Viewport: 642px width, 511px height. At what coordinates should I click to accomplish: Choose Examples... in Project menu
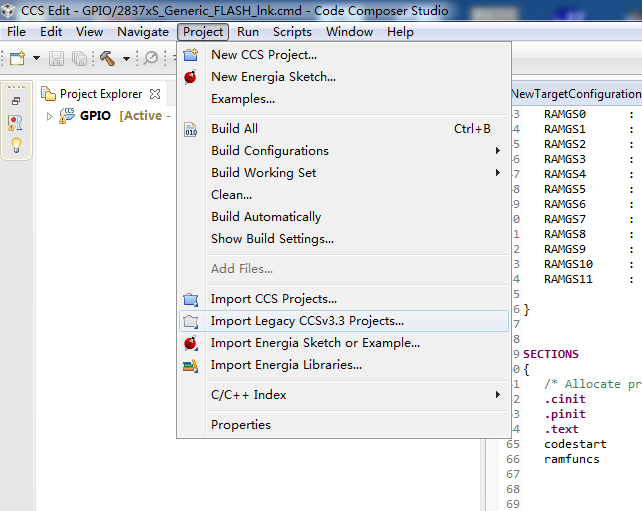coord(344,99)
